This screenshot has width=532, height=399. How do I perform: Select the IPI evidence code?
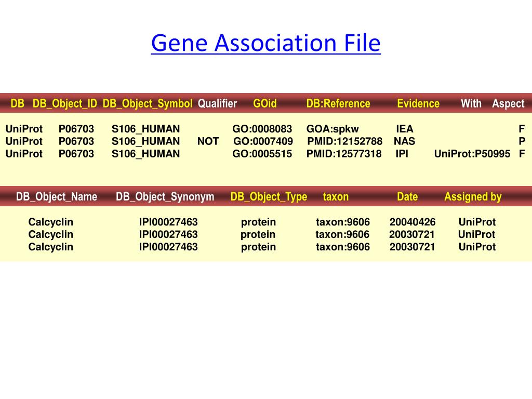[x=402, y=154]
